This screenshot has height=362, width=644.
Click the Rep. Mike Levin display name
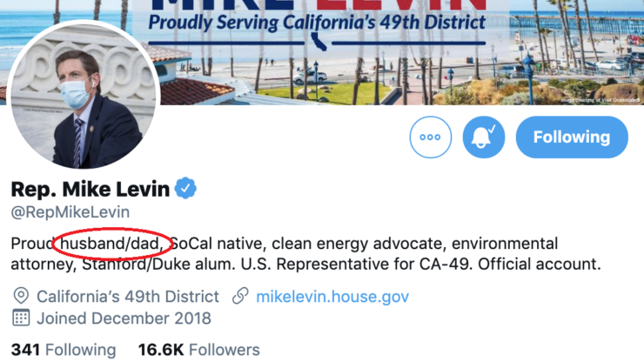(x=91, y=188)
